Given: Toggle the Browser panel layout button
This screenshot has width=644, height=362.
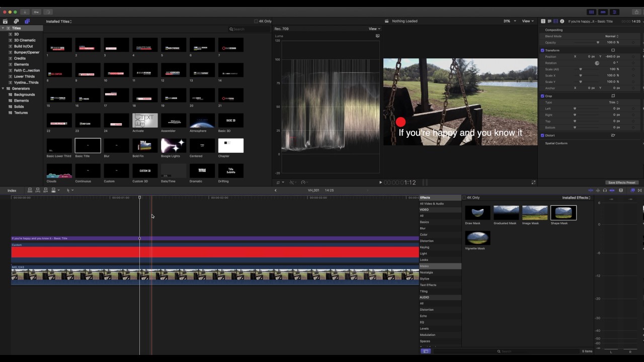Looking at the screenshot, I should tap(592, 12).
